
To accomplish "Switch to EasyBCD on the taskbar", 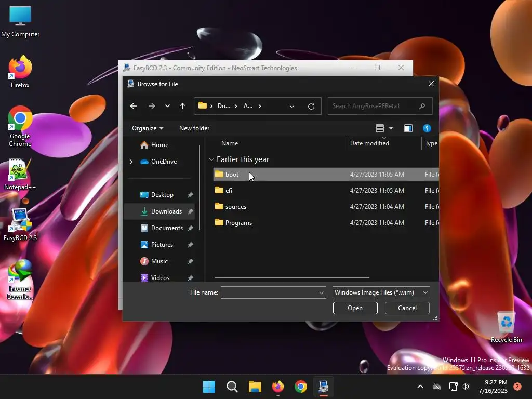I will click(323, 387).
